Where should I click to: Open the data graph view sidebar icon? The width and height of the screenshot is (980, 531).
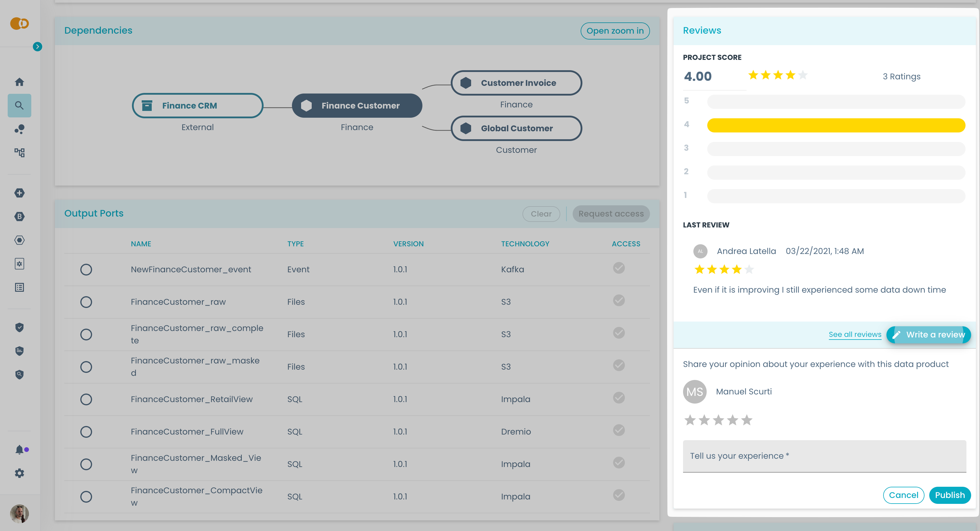19,153
